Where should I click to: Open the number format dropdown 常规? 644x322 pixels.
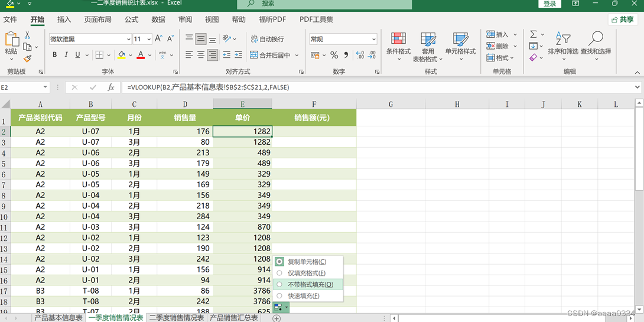coord(374,39)
